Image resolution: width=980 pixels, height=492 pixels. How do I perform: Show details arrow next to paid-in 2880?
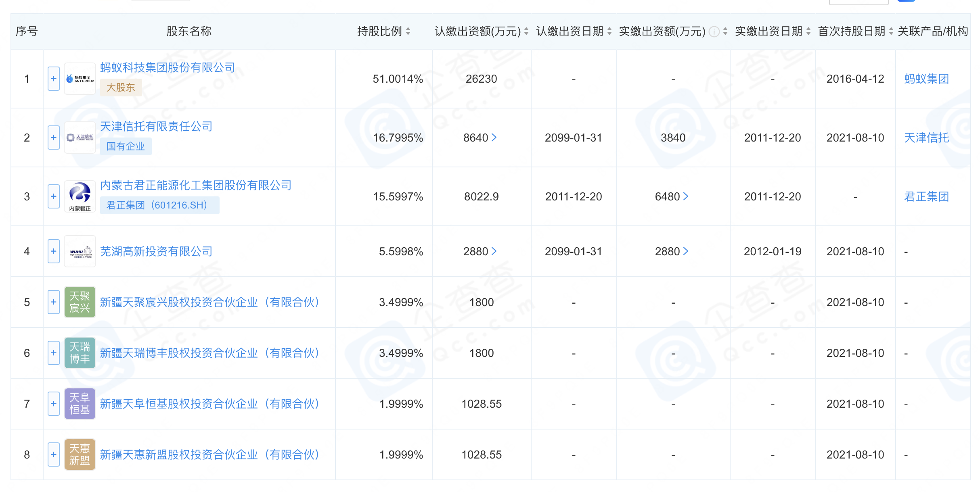click(686, 251)
